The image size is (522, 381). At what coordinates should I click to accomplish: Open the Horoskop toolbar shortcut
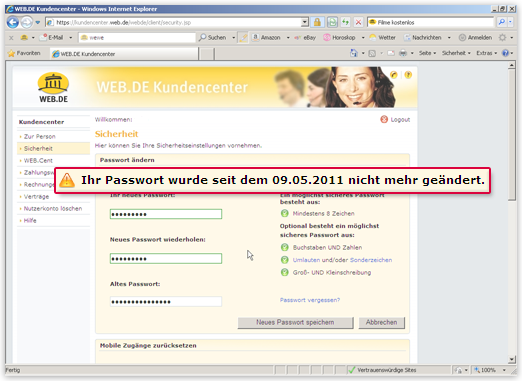point(339,38)
